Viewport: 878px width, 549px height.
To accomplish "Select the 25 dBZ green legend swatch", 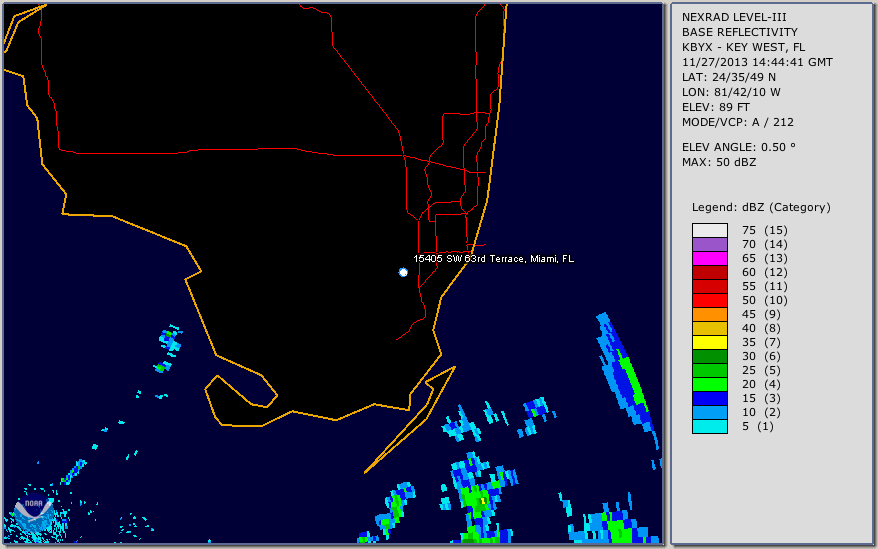I will point(709,370).
